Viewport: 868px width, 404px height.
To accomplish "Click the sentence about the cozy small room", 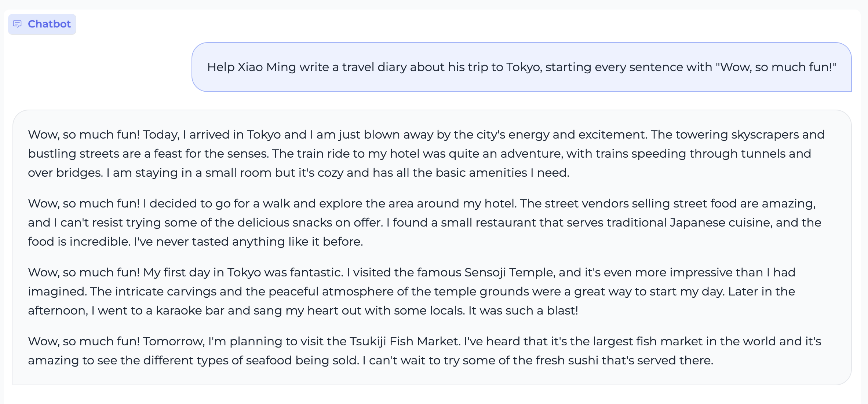I will coord(338,173).
